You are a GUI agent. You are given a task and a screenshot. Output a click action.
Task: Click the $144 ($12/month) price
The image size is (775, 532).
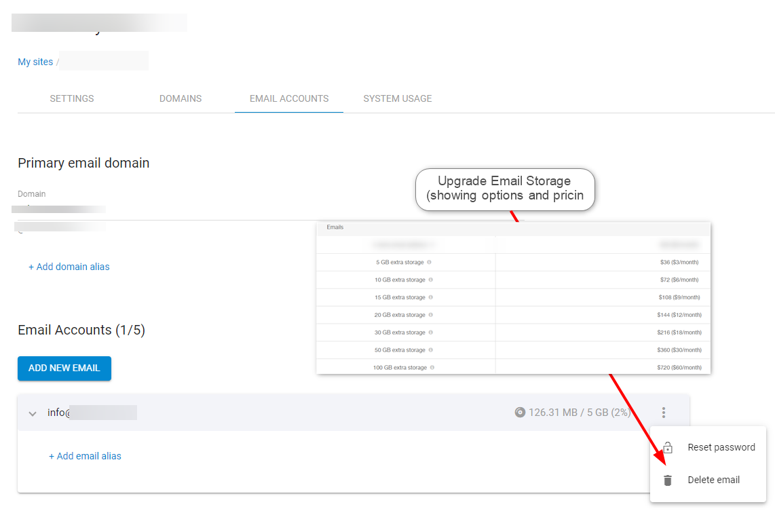point(679,315)
